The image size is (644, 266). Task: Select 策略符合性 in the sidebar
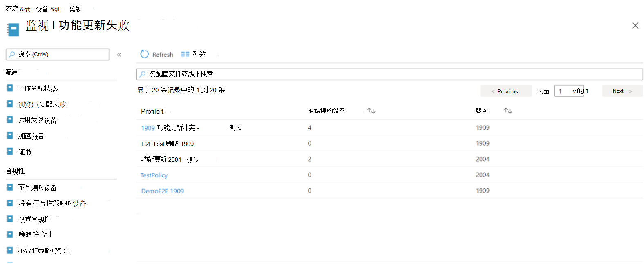pyautogui.click(x=36, y=235)
